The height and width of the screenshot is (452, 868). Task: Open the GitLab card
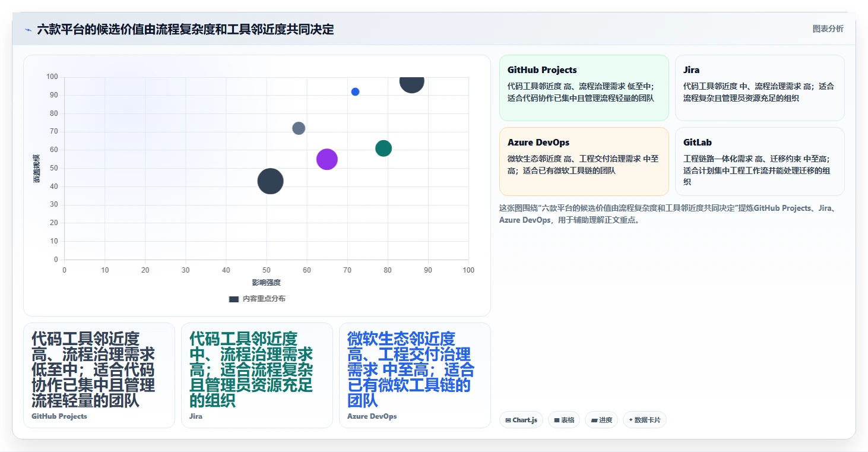click(759, 162)
